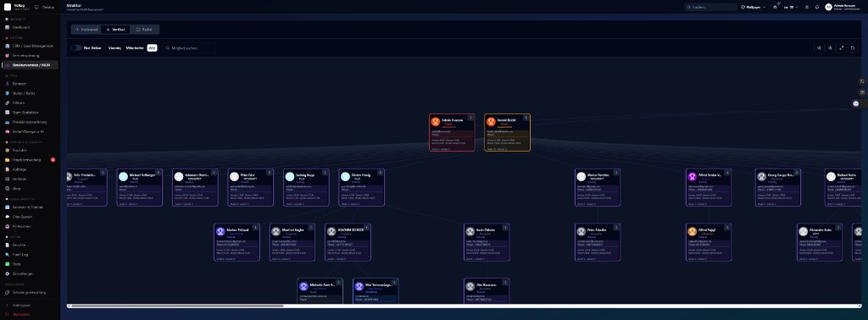
Task: Select the Mitarbeiter filter
Action: tap(135, 48)
